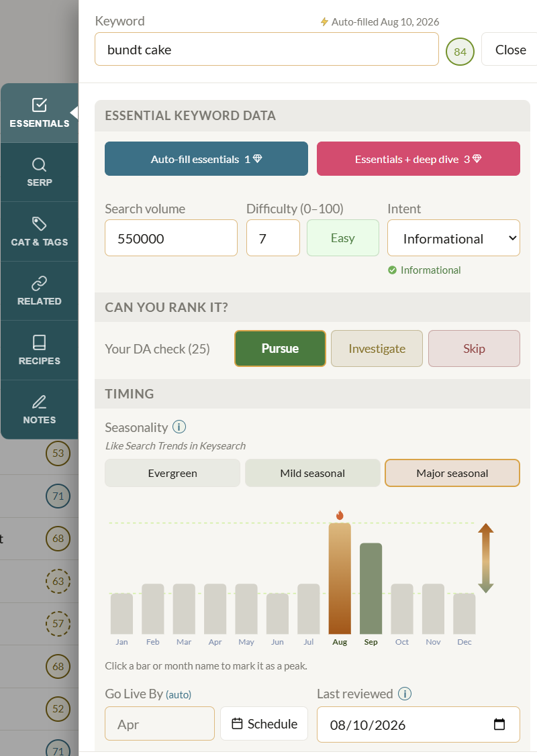Mark the Jan bar as peak
Screen dimensions: 537x756
(121, 613)
